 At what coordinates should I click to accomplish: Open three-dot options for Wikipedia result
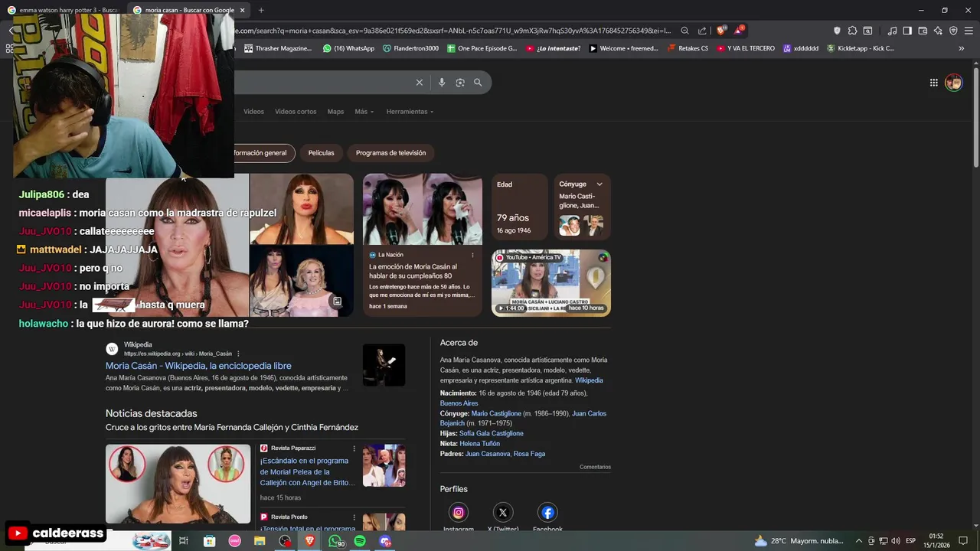click(x=238, y=354)
